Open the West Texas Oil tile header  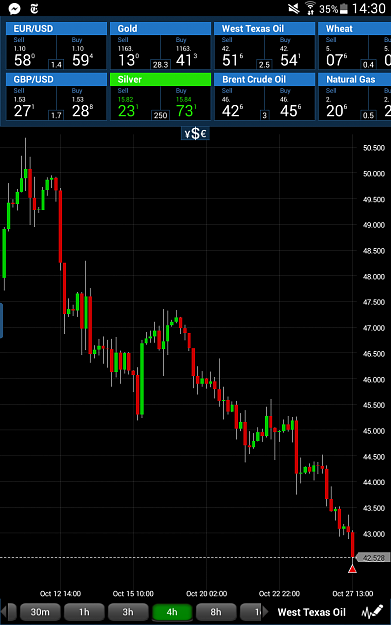(264, 28)
